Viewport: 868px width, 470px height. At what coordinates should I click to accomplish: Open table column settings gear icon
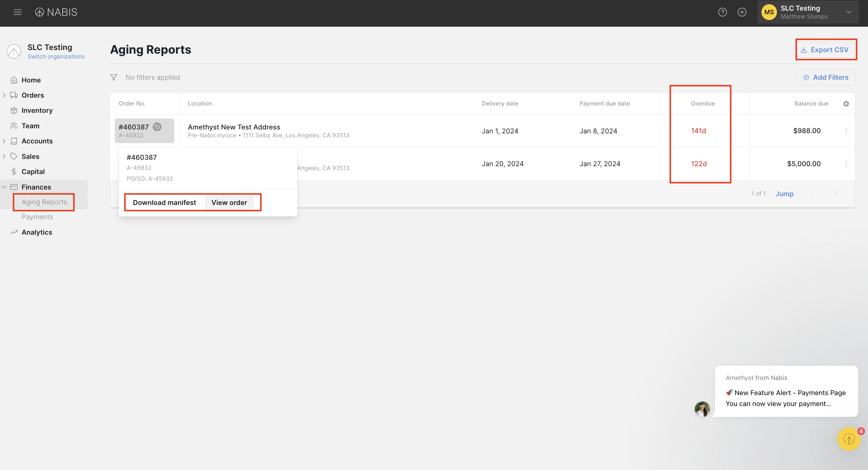846,104
